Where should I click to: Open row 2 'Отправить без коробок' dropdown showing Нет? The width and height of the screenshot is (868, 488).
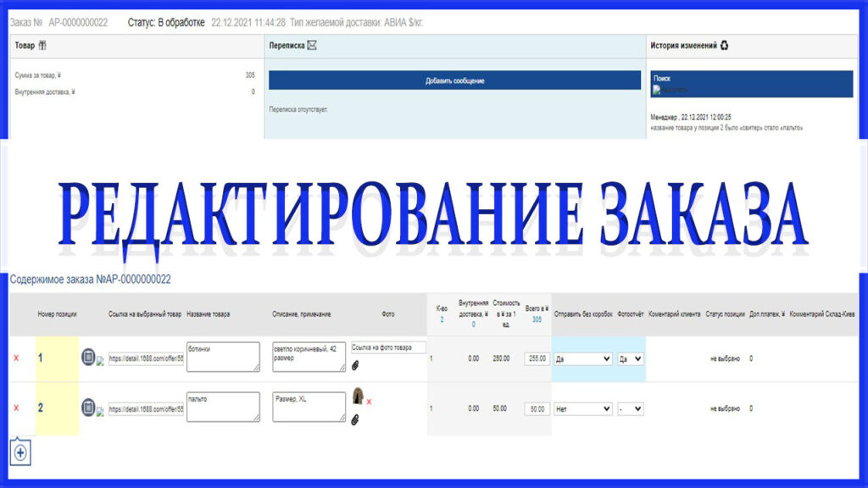(583, 408)
